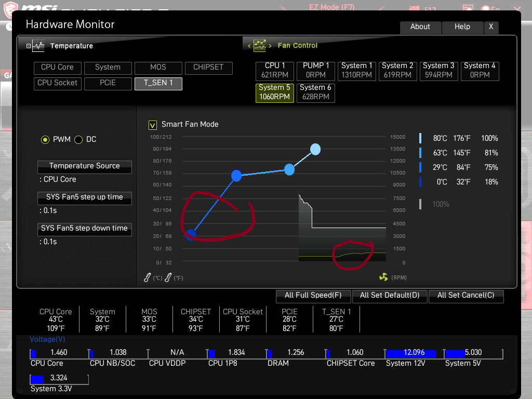Click the System 5V voltage bar
Viewport: 532px width, 399px height.
(x=473, y=353)
